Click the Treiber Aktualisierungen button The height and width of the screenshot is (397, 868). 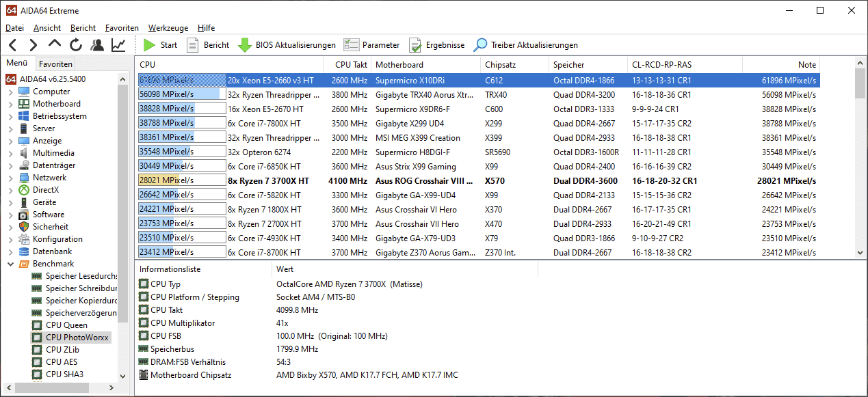click(525, 45)
